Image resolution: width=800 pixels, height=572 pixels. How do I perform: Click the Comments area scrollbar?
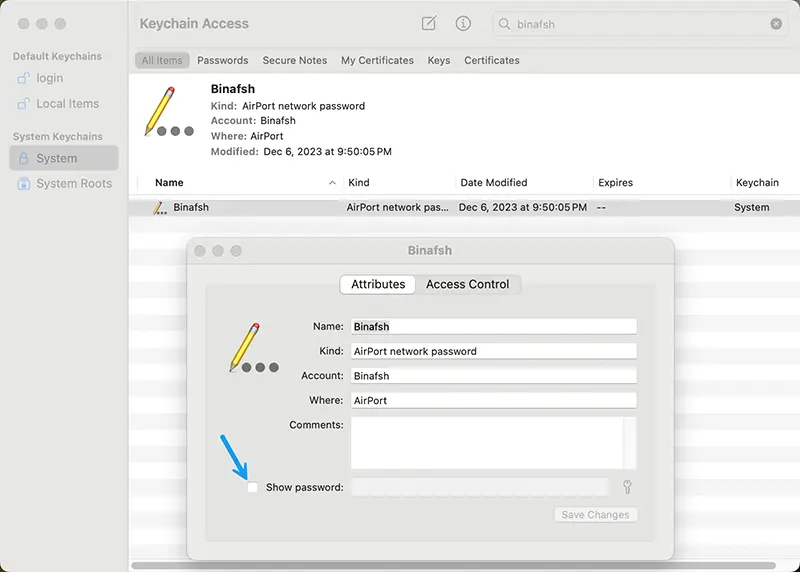pyautogui.click(x=630, y=443)
